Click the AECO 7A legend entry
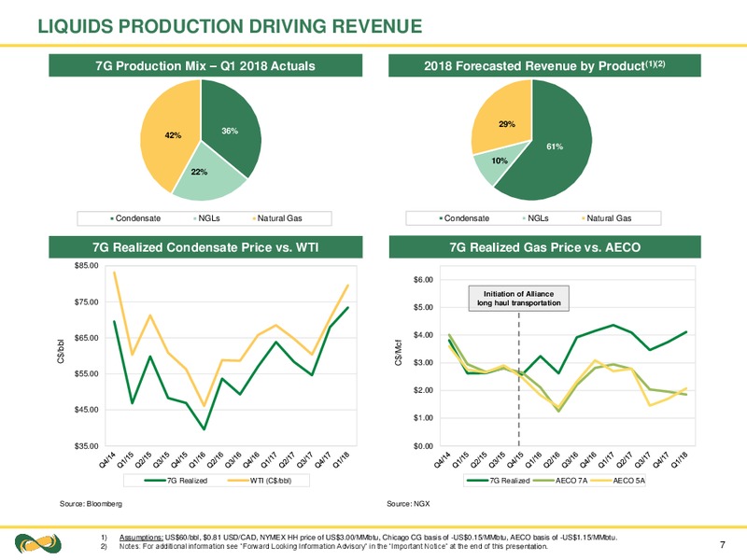The width and height of the screenshot is (747, 560). click(559, 481)
